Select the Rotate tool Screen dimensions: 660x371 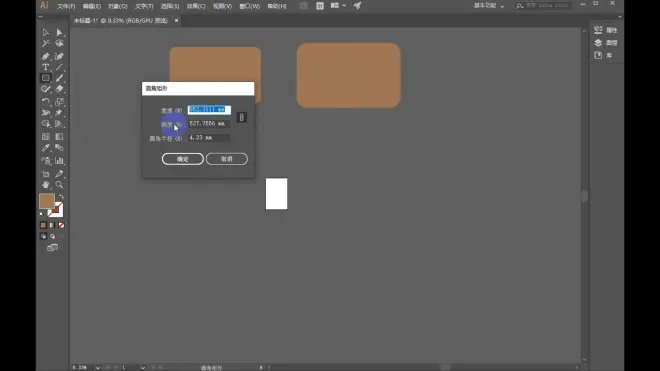(x=45, y=101)
